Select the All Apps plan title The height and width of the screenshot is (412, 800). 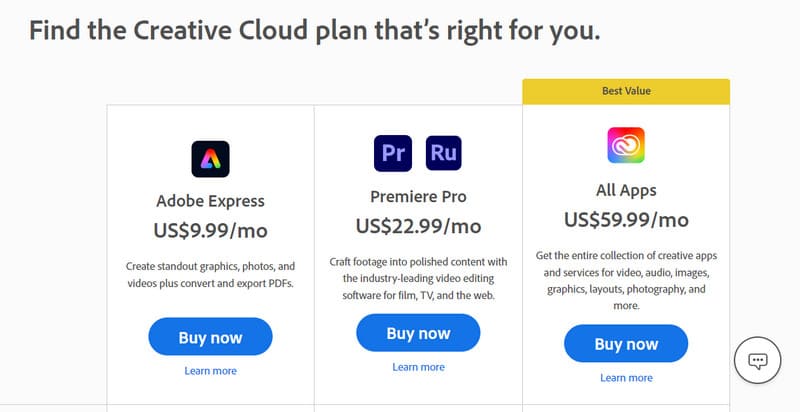coord(626,189)
